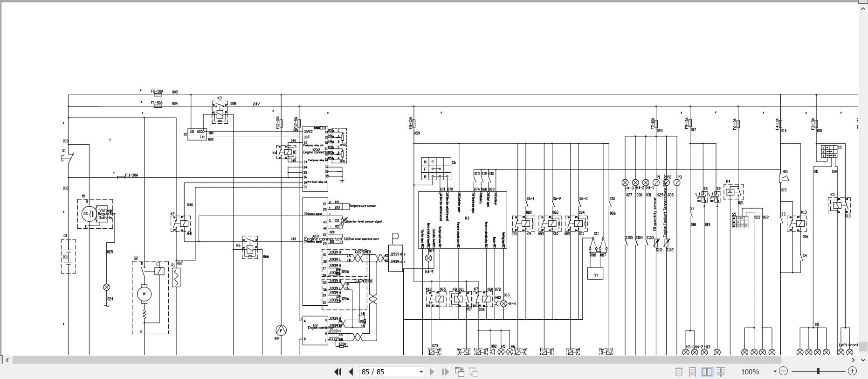Click the DIAGNOSTIC connector label
The height and width of the screenshot is (379, 868).
pyautogui.click(x=364, y=281)
